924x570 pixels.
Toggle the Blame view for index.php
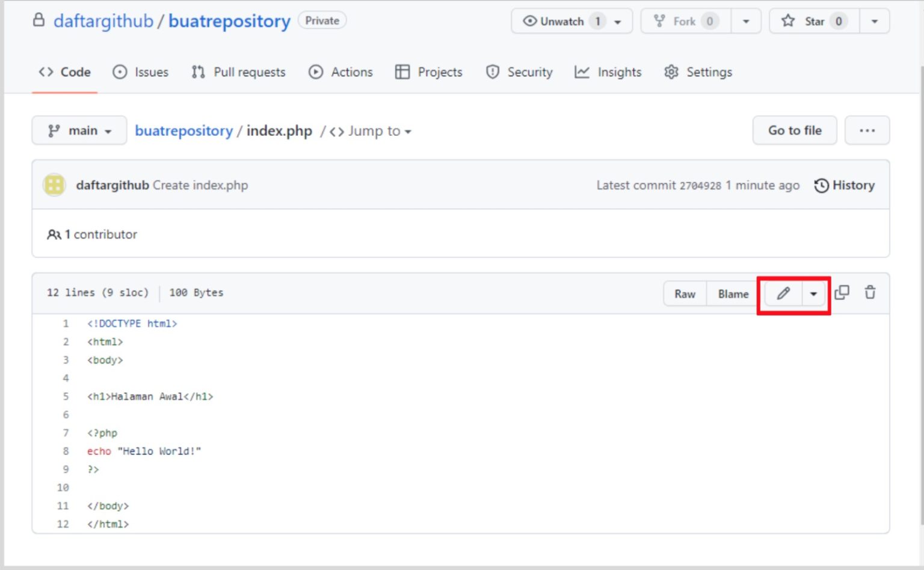point(732,294)
